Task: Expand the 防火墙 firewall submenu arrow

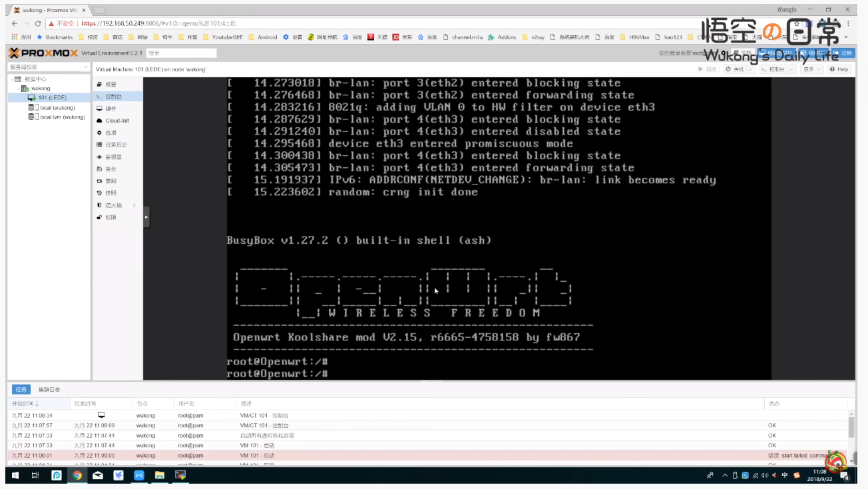Action: (134, 205)
